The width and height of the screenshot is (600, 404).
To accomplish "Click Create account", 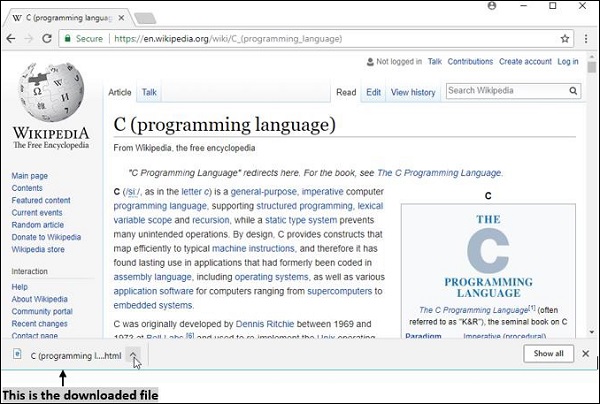I will [525, 61].
